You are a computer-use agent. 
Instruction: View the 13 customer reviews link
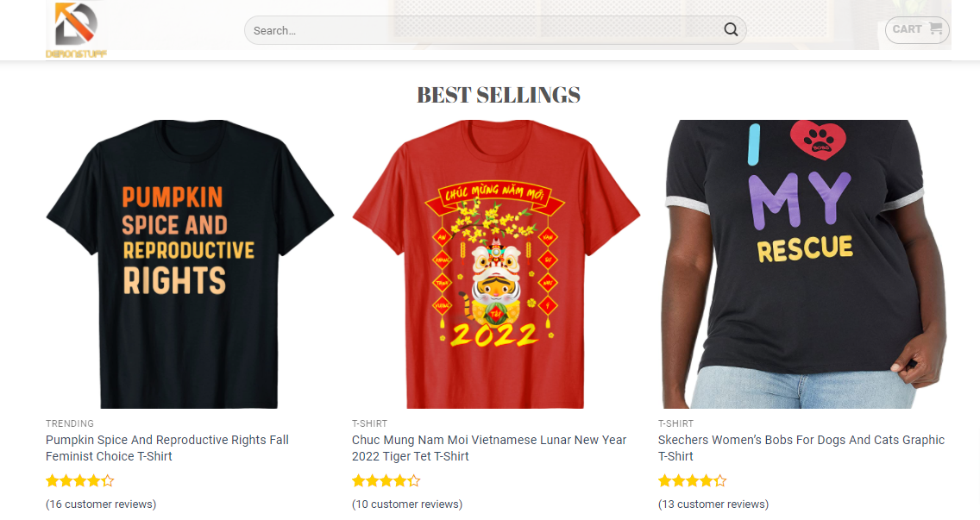pyautogui.click(x=713, y=504)
